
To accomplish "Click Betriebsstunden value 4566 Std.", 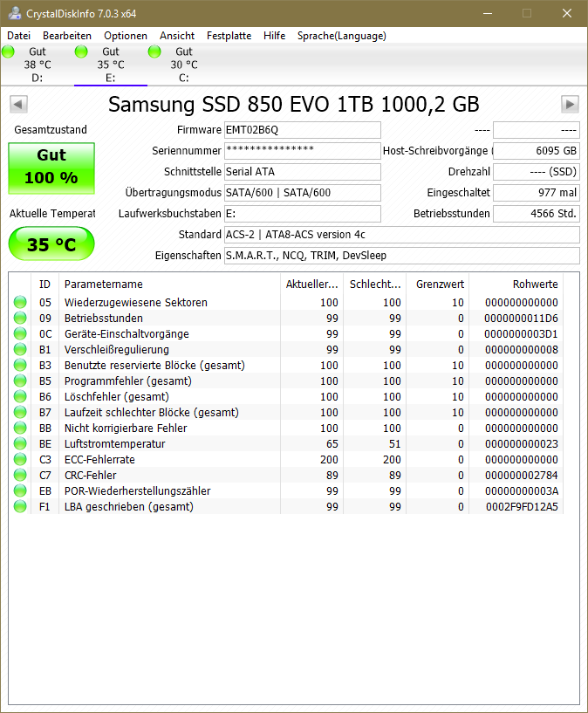I will (537, 214).
